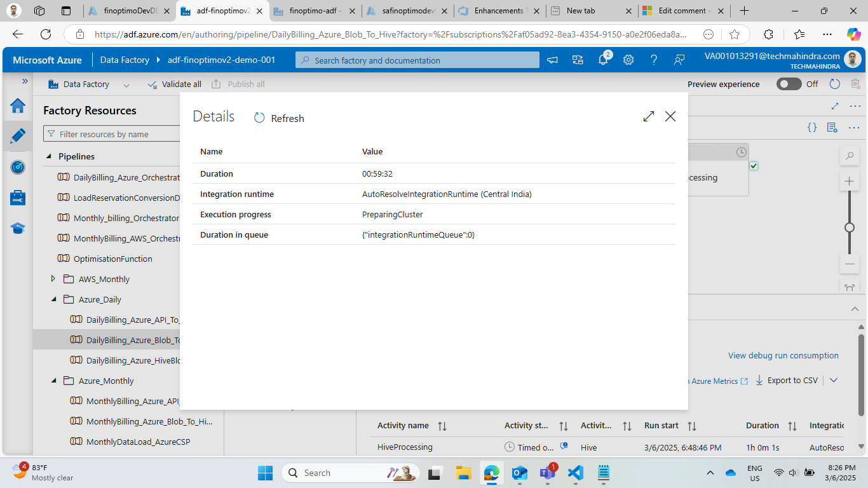Open Outlook from the taskbar
The height and width of the screenshot is (488, 868).
coord(519,473)
